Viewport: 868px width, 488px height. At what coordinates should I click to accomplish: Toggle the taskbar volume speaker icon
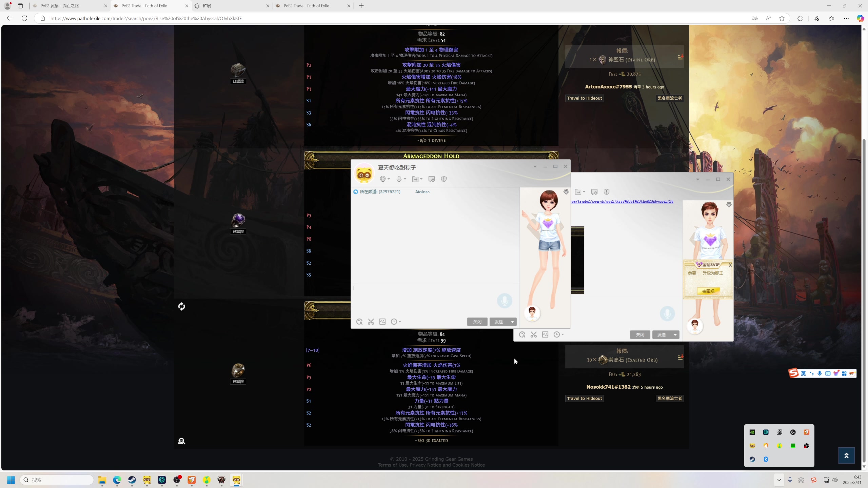[x=835, y=480]
